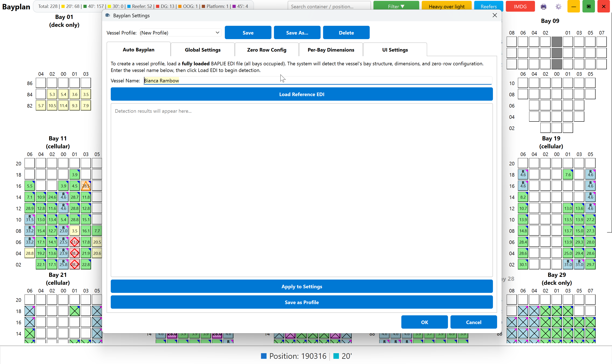Open settings with the gear icon
The width and height of the screenshot is (612, 364).
pos(559,7)
